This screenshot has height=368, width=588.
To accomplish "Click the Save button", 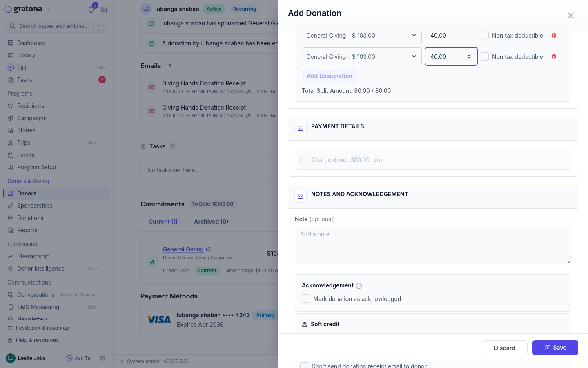I will coord(555,348).
